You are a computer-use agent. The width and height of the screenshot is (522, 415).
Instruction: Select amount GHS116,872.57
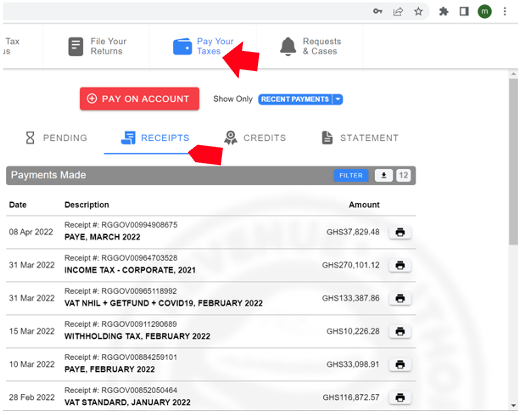[x=351, y=397]
